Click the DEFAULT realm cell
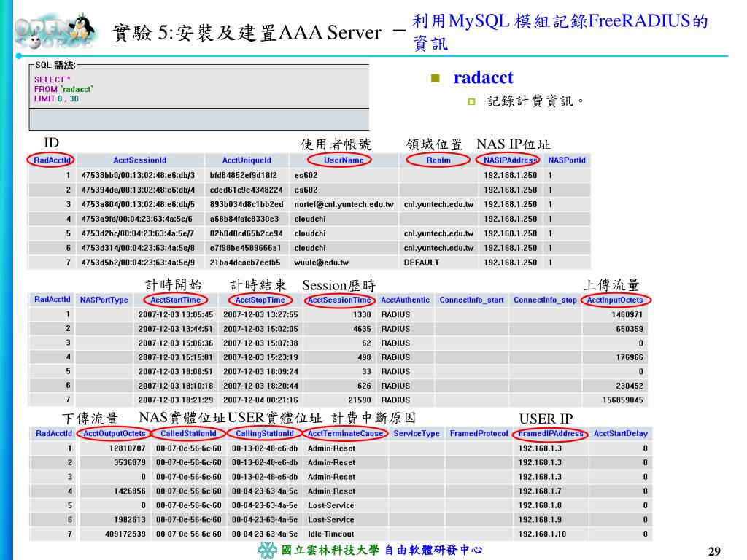This screenshot has height=560, width=747. 422,262
